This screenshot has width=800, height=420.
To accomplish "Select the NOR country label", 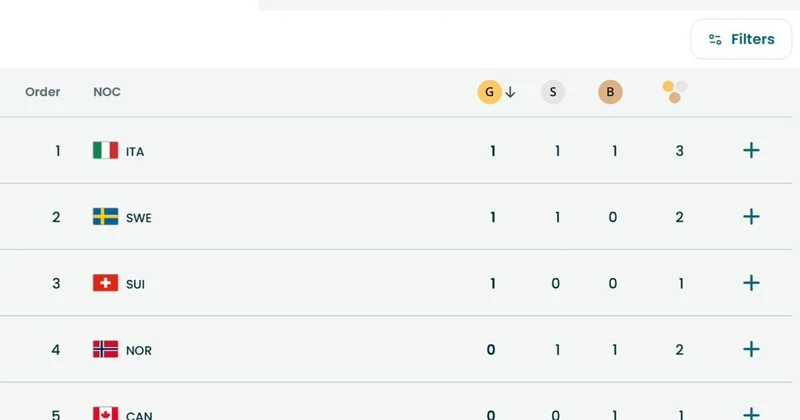I will click(139, 351).
